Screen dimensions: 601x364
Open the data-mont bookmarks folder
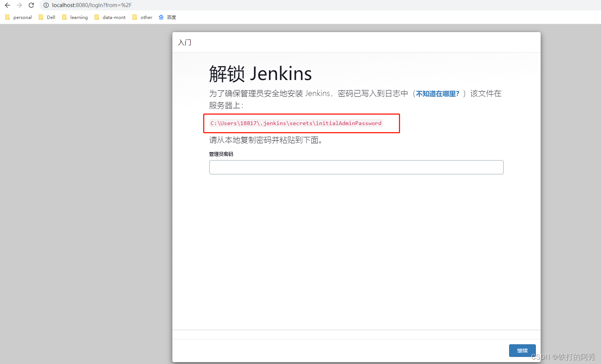(x=110, y=17)
